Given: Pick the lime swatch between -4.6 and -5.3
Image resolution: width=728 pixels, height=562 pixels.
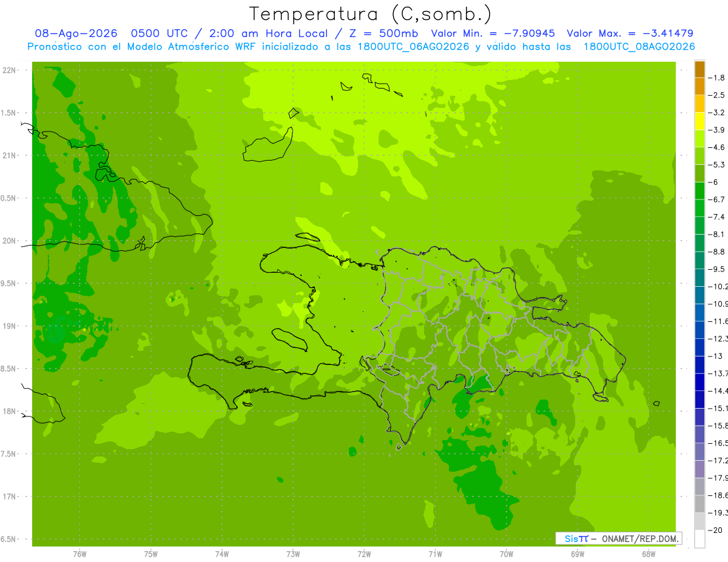Looking at the screenshot, I should coord(699,156).
